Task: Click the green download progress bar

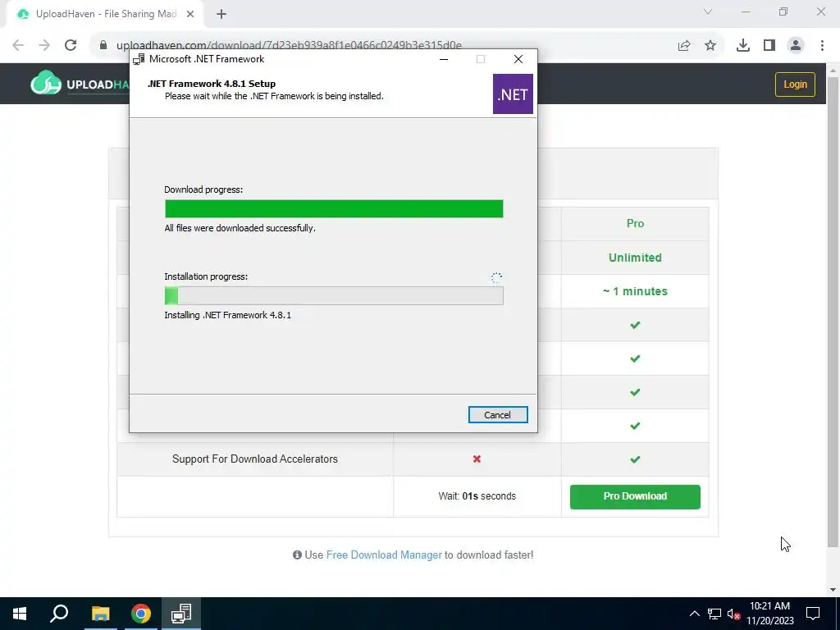Action: [x=334, y=209]
